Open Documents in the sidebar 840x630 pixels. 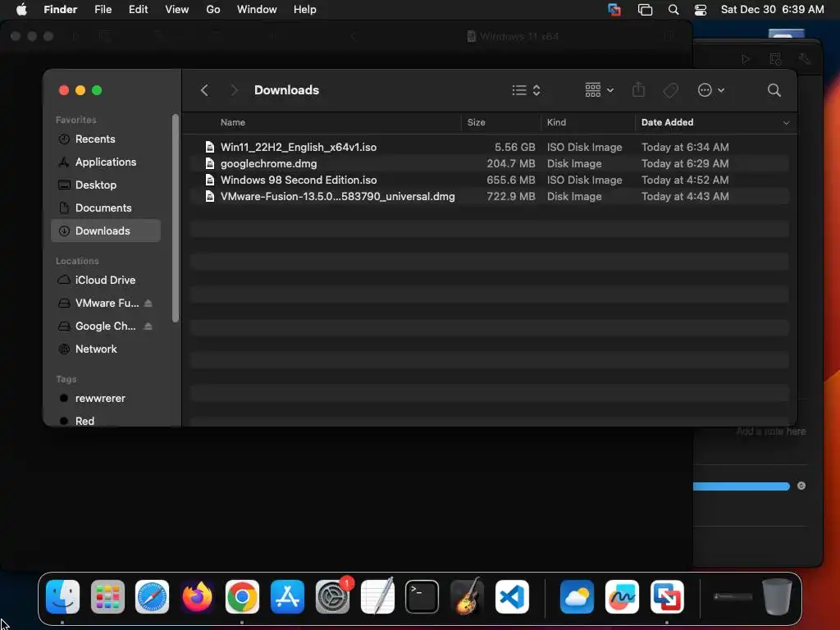click(x=106, y=208)
